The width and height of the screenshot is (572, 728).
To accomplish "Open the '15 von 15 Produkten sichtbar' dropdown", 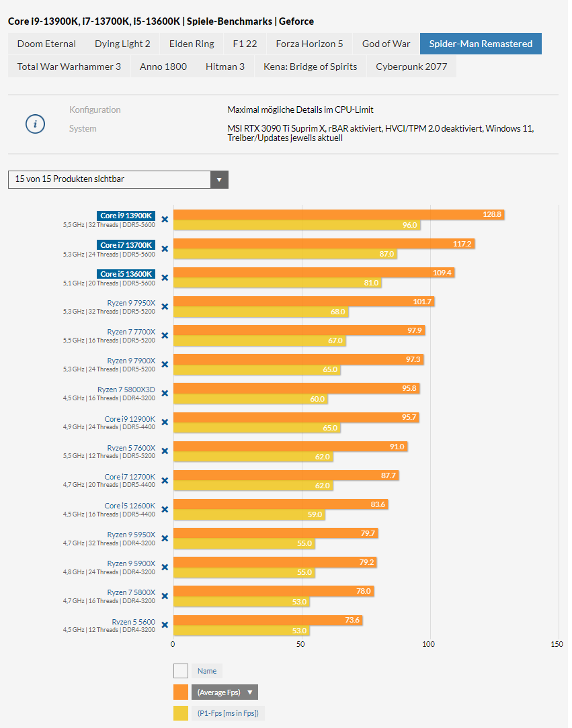I will tap(118, 180).
